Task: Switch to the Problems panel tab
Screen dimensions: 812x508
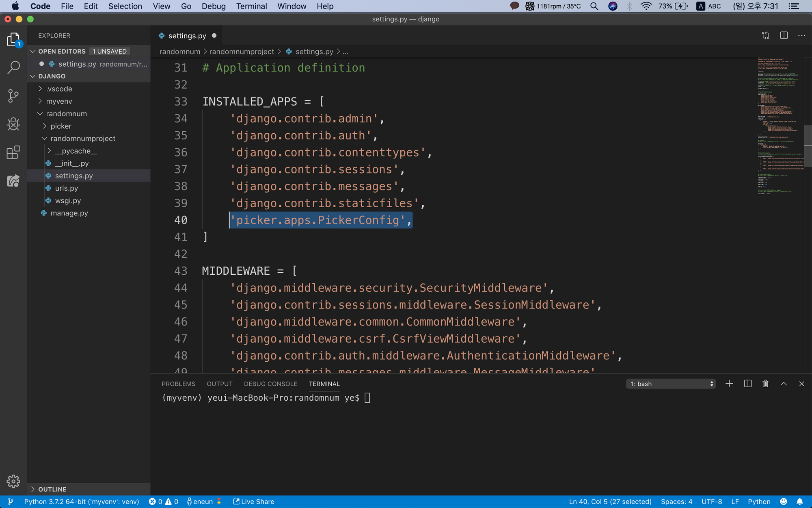Action: point(178,384)
